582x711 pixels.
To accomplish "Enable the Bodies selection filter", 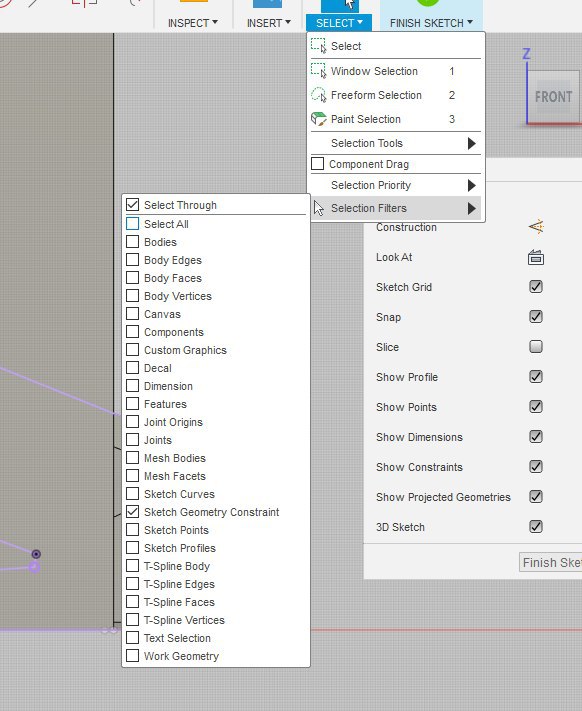I will coord(132,242).
